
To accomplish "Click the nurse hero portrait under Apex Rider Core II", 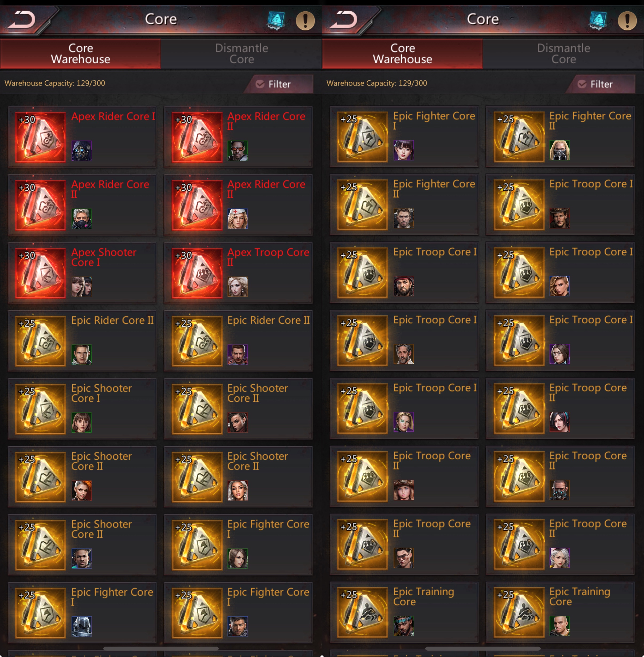I will [237, 218].
